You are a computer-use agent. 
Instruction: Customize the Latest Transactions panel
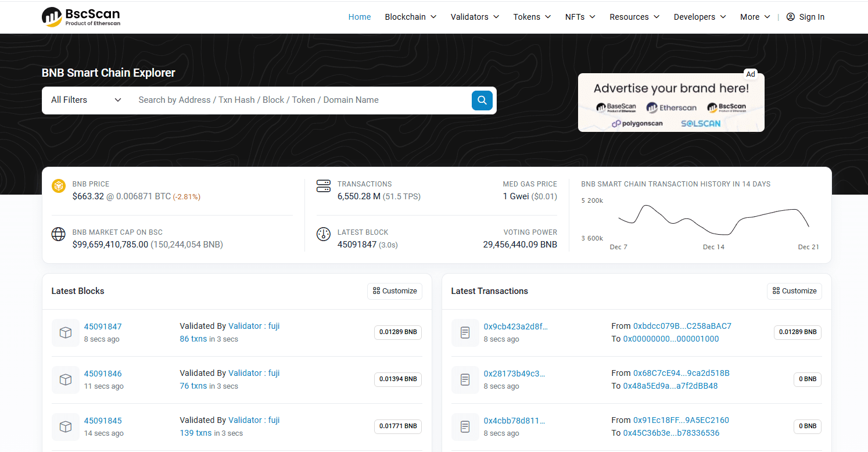794,291
